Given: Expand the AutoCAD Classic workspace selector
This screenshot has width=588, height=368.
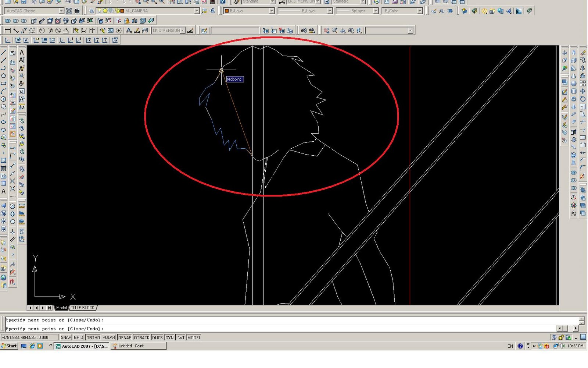Looking at the screenshot, I should 61,11.
